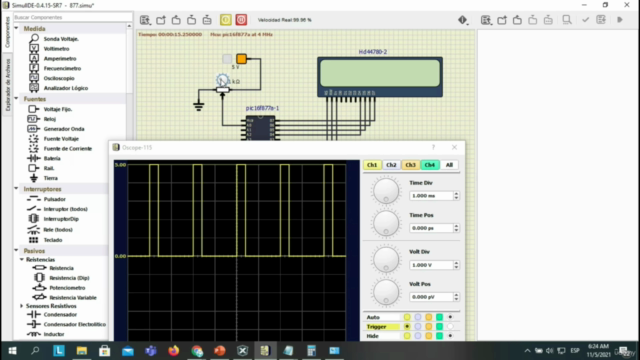Collapse the Interruptores category
Image resolution: width=640 pixels, height=360 pixels.
[x=16, y=189]
